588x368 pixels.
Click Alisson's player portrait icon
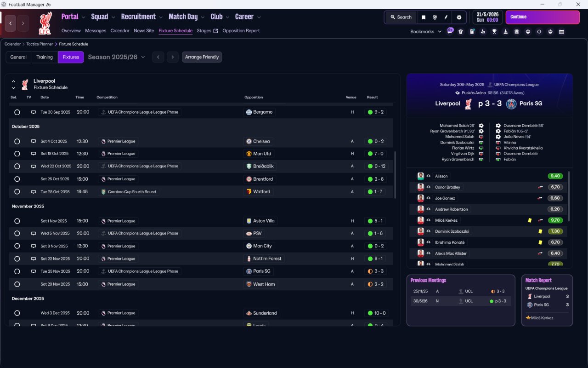[x=420, y=176]
